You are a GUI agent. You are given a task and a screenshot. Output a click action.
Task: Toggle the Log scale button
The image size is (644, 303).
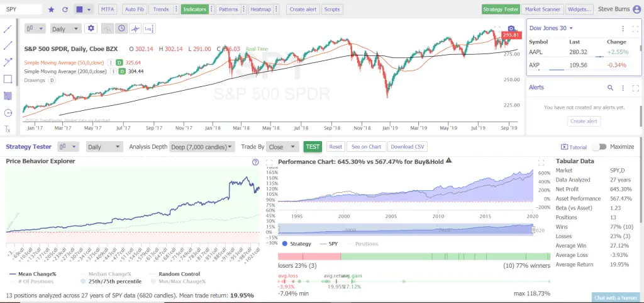[x=149, y=28]
